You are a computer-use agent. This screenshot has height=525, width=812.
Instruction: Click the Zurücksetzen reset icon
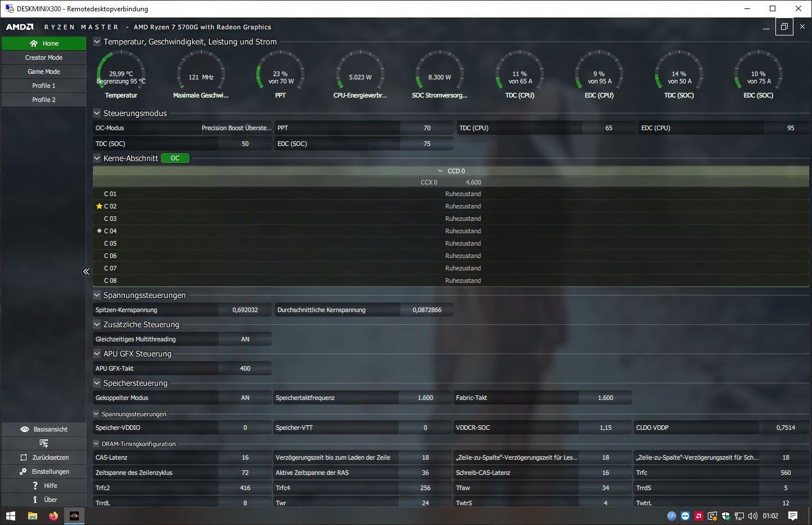(24, 457)
